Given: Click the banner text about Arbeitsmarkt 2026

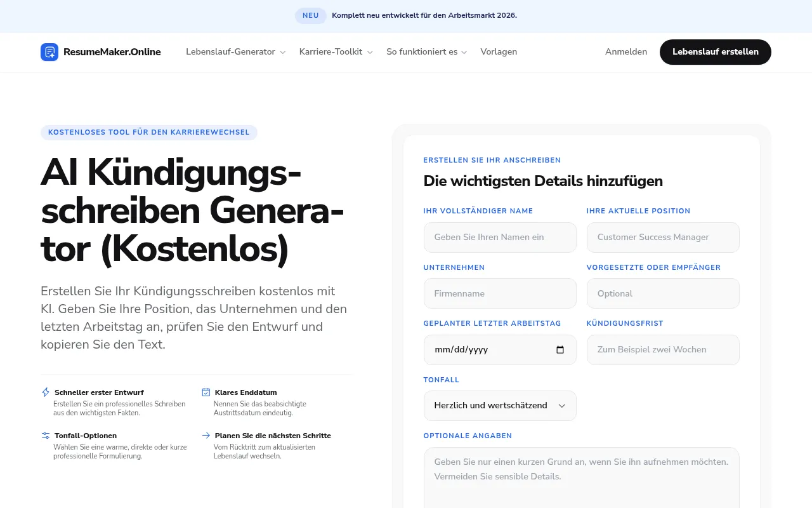Looking at the screenshot, I should [x=424, y=16].
